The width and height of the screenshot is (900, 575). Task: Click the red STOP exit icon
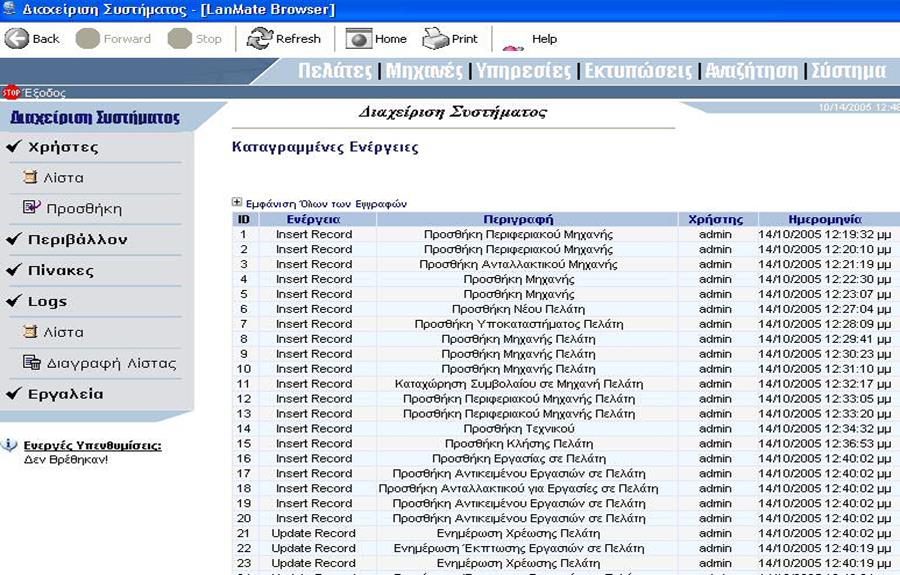11,92
